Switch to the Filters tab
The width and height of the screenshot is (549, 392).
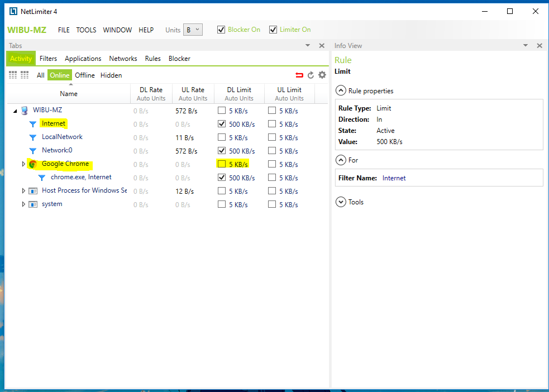49,59
